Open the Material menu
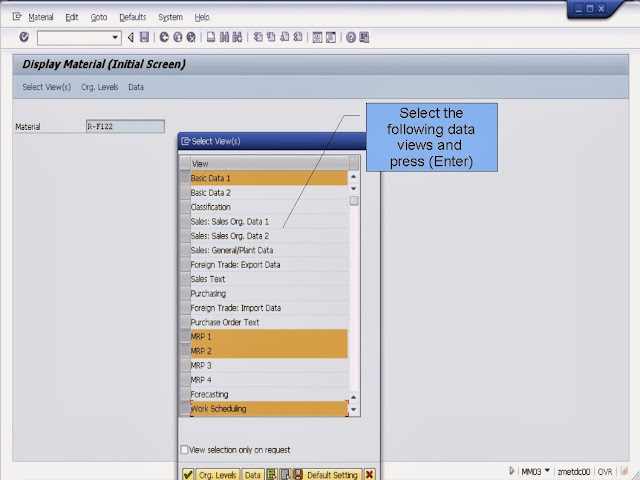This screenshot has height=480, width=640. click(x=40, y=17)
